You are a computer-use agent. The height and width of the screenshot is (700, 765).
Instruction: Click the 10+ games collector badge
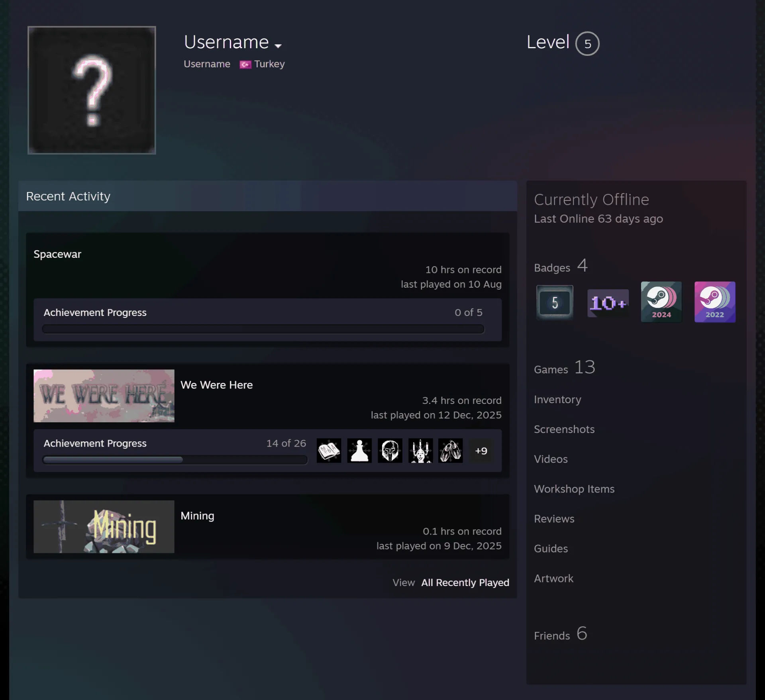608,303
